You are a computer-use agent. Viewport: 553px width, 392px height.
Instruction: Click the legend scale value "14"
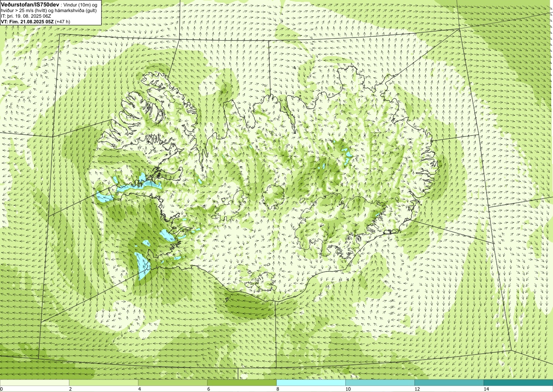click(x=486, y=389)
